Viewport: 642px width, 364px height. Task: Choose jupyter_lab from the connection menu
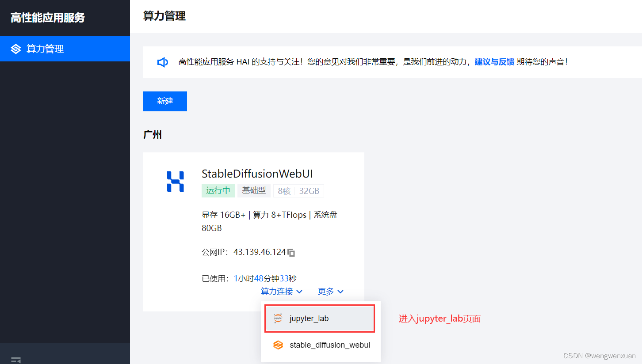coord(320,318)
